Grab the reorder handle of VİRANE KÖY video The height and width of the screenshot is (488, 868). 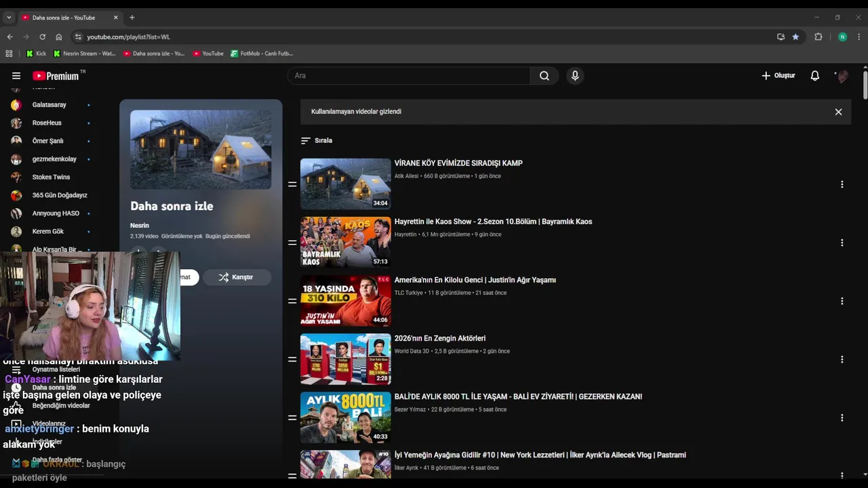292,184
